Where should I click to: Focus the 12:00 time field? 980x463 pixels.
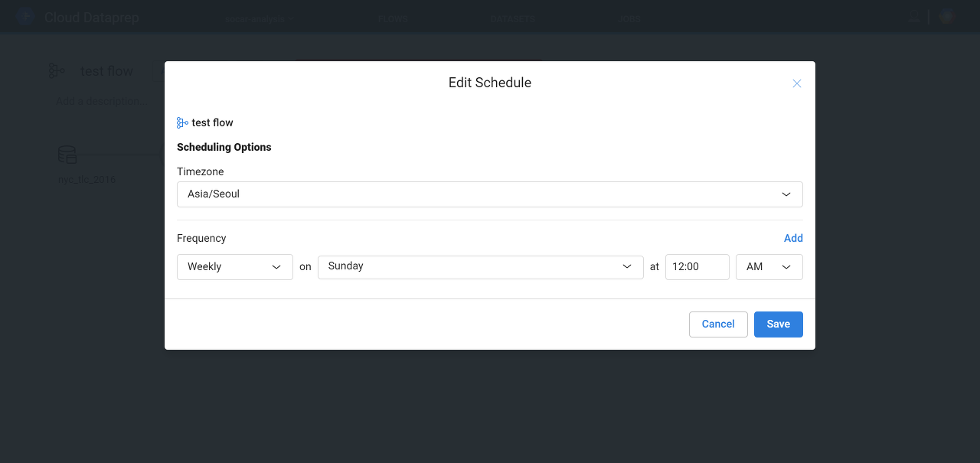pos(697,267)
